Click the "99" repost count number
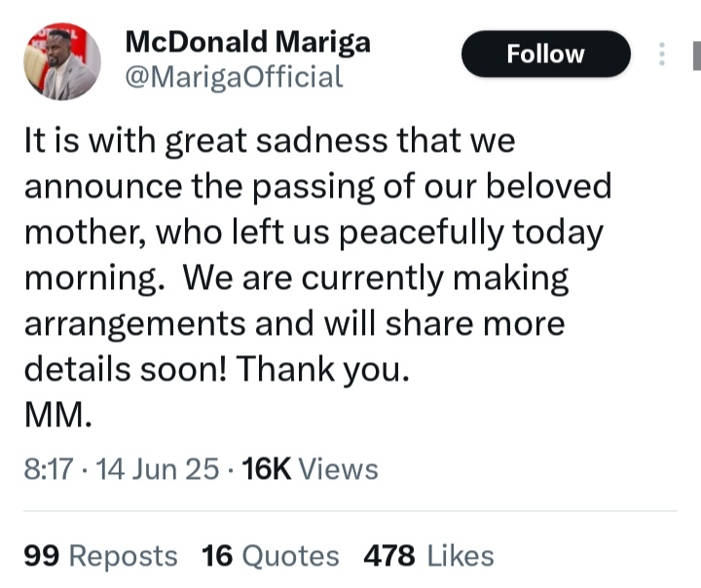This screenshot has width=701, height=588. click(41, 556)
